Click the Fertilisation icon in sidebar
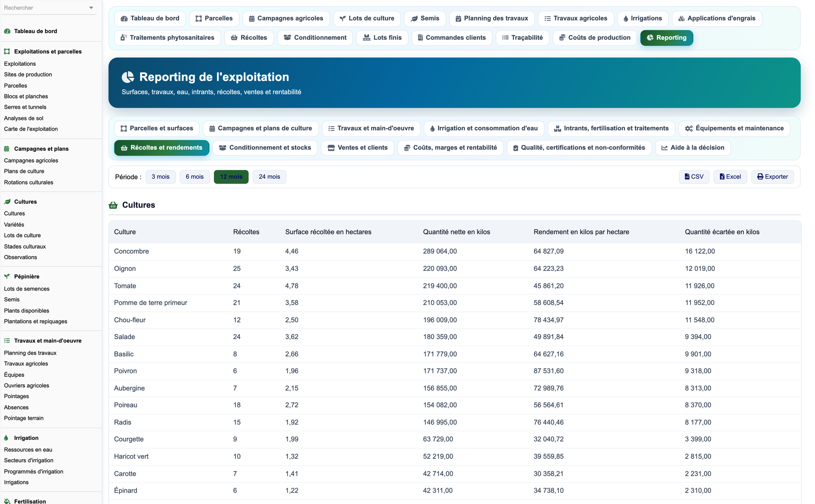The height and width of the screenshot is (504, 815). coord(7,501)
